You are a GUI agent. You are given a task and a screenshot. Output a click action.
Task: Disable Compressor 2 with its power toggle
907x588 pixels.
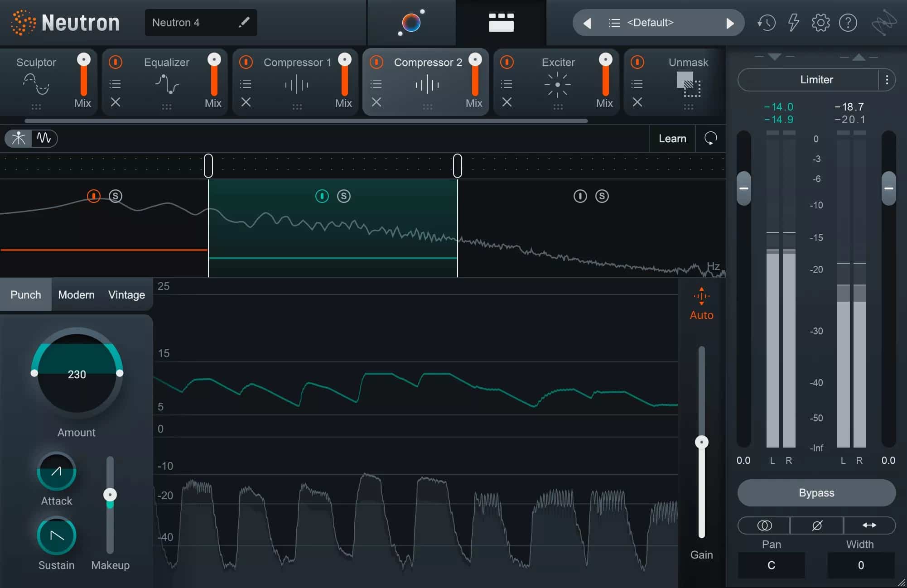376,63
